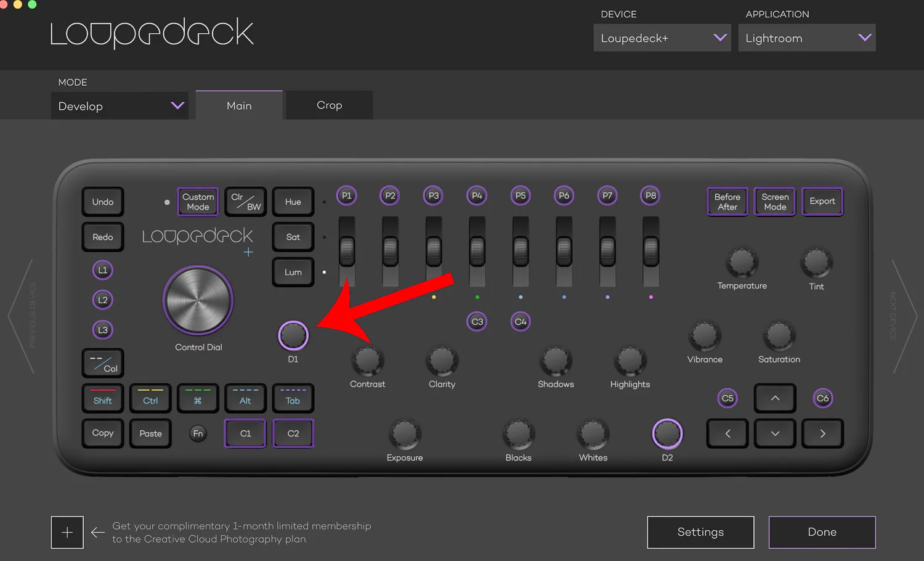The width and height of the screenshot is (924, 561).
Task: Go to previous device with left chevron
Action: [21, 316]
